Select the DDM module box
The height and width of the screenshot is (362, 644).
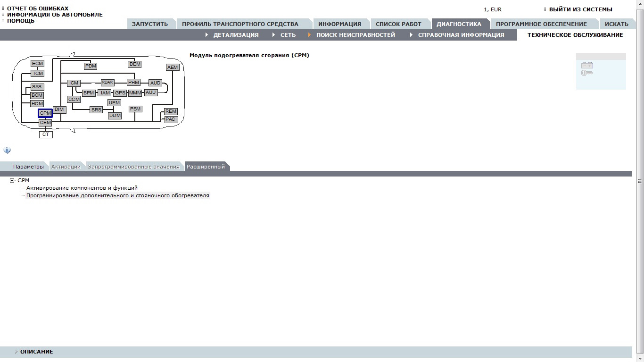click(x=115, y=116)
